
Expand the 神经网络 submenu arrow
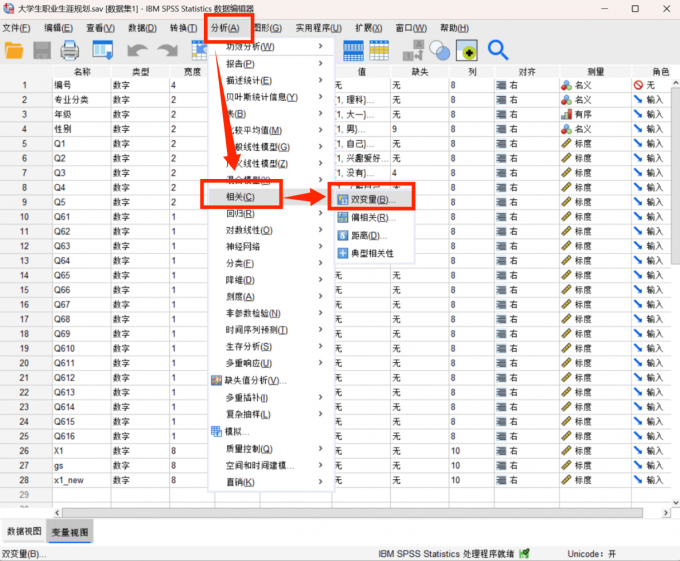pyautogui.click(x=320, y=246)
